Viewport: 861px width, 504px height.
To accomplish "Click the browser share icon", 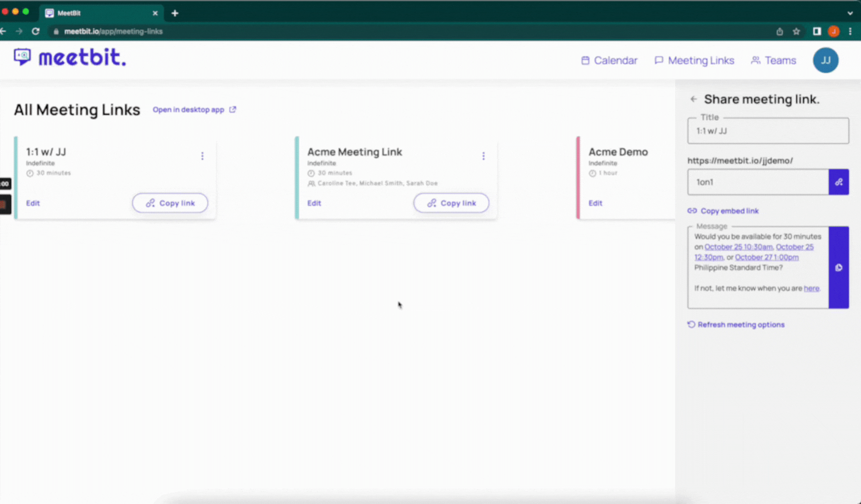I will [780, 31].
